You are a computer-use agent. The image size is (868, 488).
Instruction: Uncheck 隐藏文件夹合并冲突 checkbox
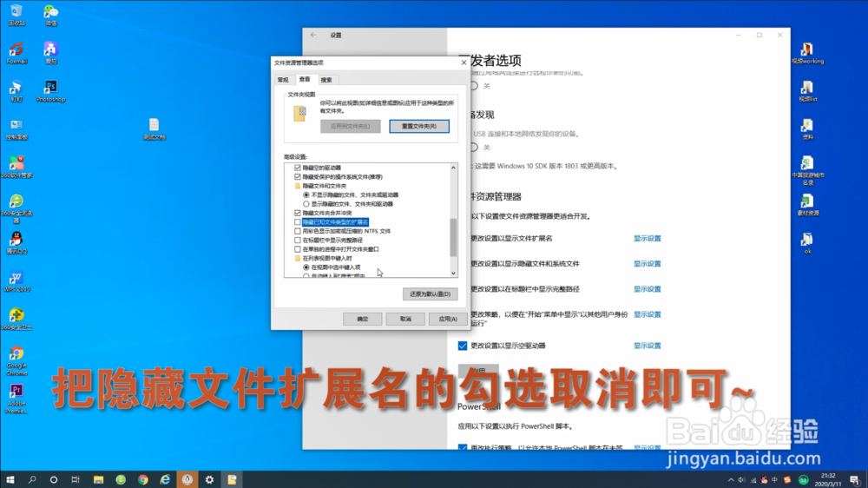coord(297,213)
